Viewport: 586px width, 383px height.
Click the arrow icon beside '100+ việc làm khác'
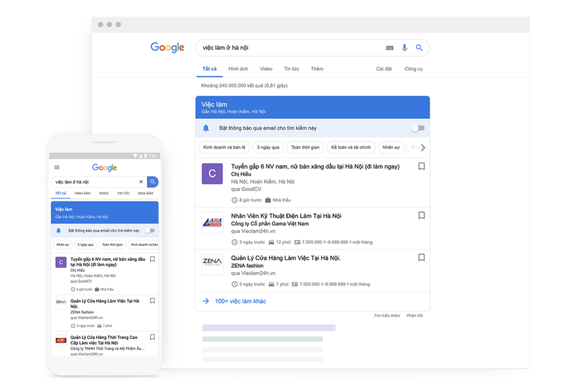click(206, 301)
